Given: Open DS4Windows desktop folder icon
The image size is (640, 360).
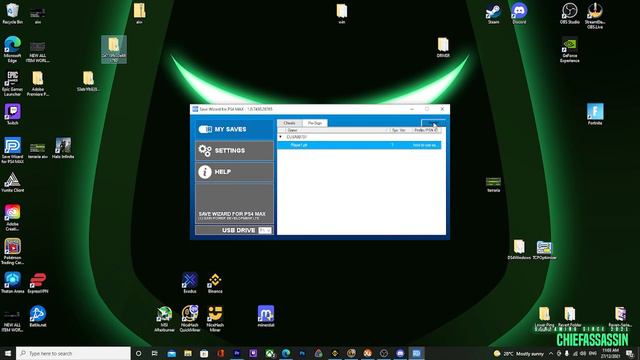Looking at the screenshot, I should (x=519, y=249).
